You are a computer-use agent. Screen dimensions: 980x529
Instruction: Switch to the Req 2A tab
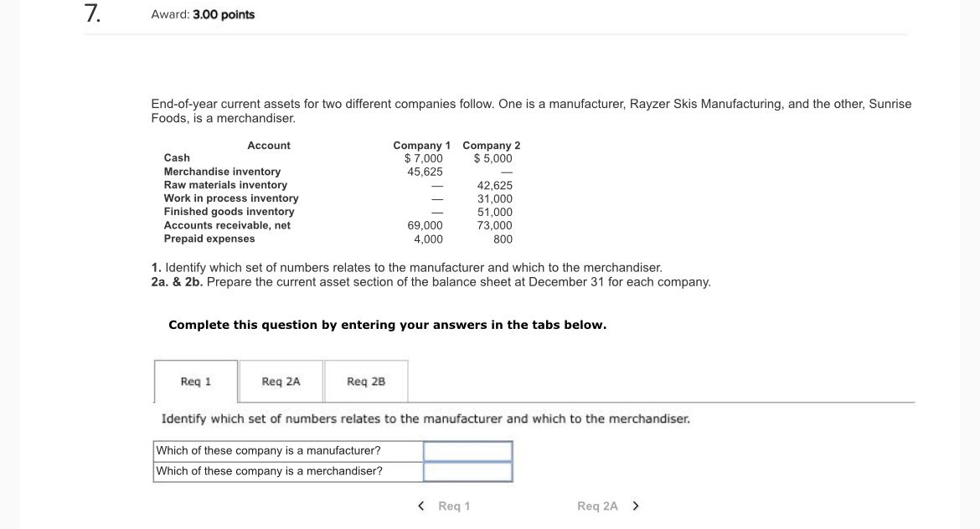tap(281, 382)
